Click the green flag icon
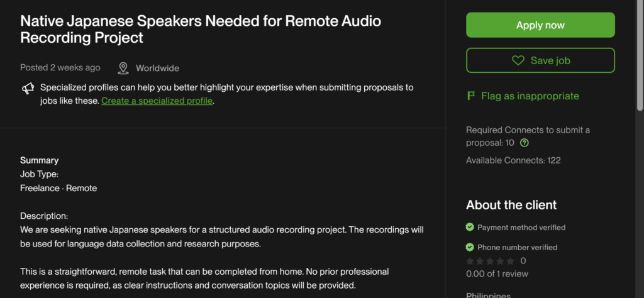Viewport: 644px width, 298px height. tap(470, 96)
